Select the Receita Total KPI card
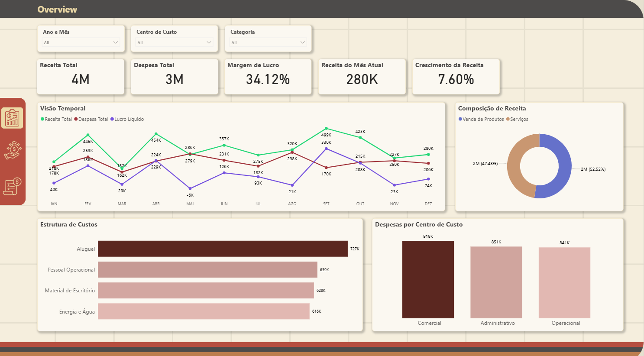This screenshot has height=356, width=644. (x=80, y=76)
